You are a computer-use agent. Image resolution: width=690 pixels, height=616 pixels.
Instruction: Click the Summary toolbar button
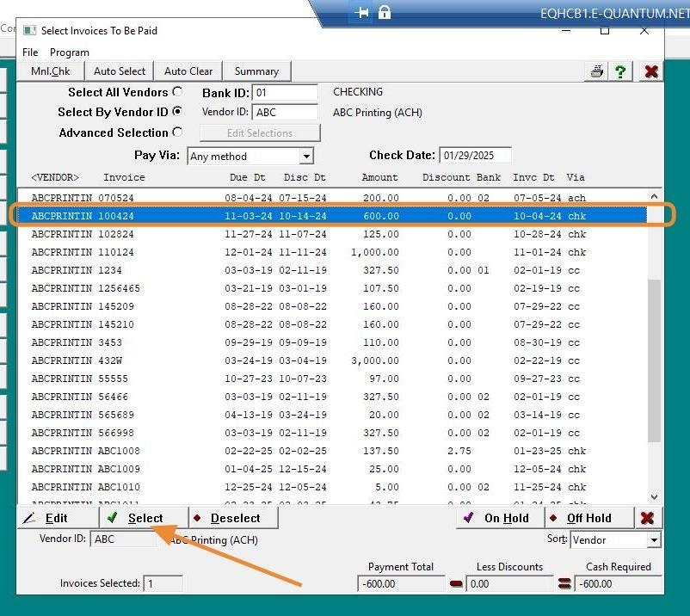(256, 71)
